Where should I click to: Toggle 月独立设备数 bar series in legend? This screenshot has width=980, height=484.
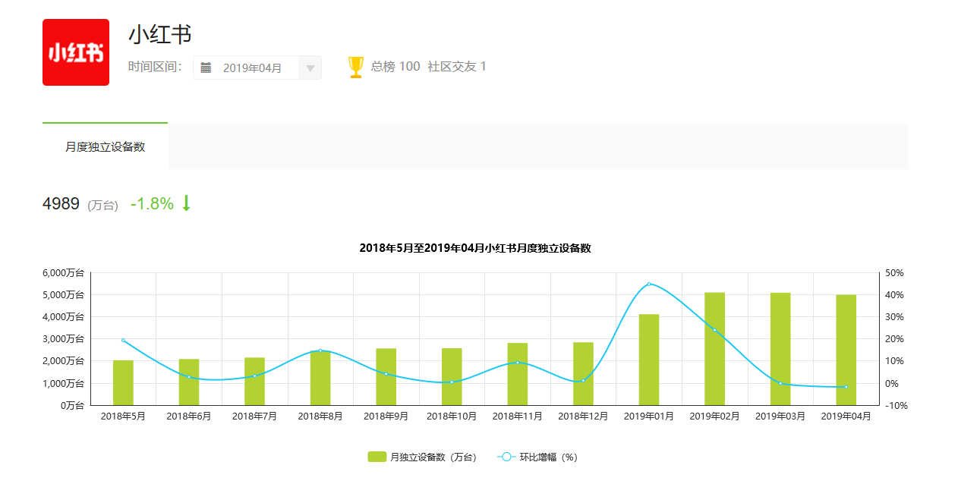click(x=433, y=457)
